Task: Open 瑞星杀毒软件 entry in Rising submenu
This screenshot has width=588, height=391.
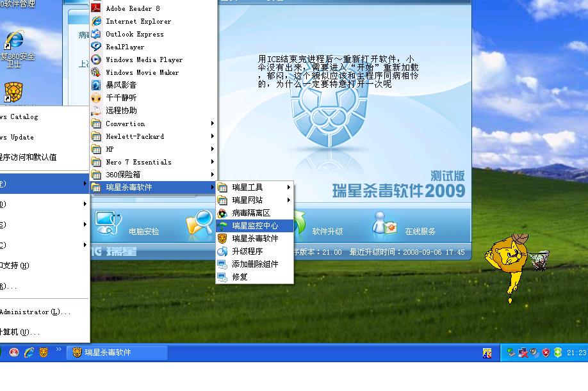Action: pos(255,238)
